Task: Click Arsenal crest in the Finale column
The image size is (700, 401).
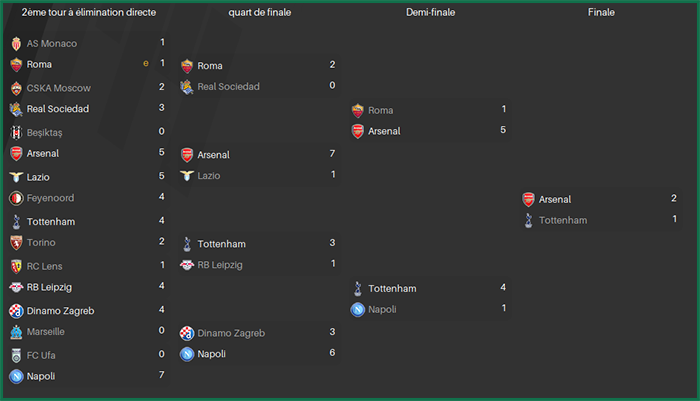Action: tap(529, 199)
